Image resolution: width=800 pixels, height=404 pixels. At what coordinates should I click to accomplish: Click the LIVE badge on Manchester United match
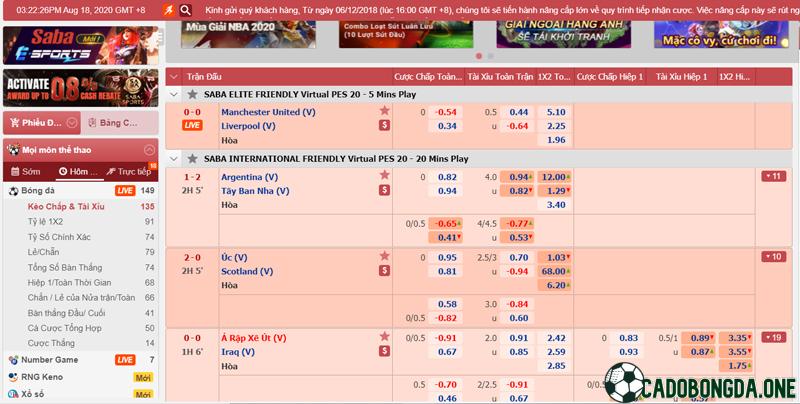[x=192, y=125]
